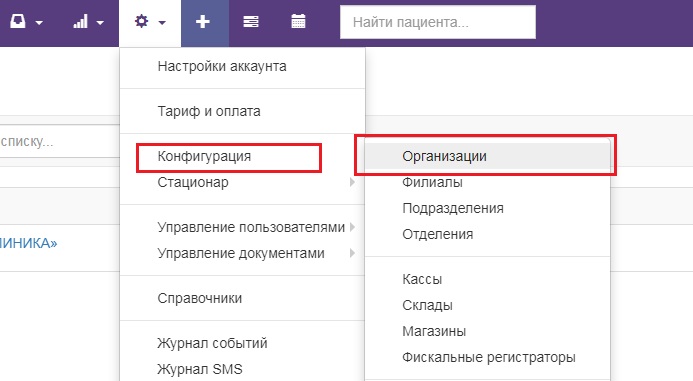693x381 pixels.
Task: Open the bar chart reports icon
Action: [x=80, y=21]
